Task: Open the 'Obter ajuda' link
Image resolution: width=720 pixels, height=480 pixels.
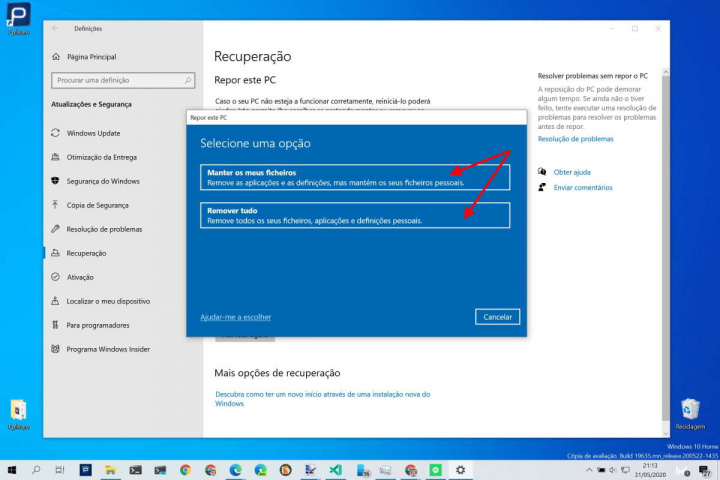Action: click(x=572, y=172)
